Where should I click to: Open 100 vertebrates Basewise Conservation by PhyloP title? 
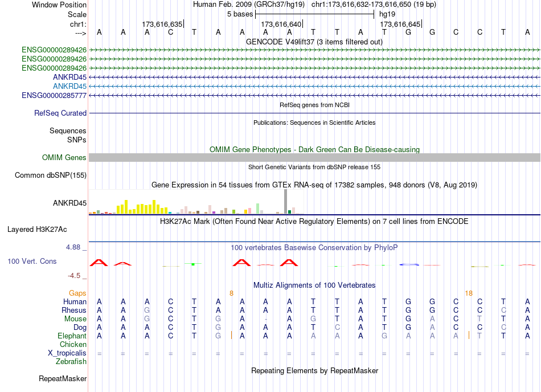(314, 248)
